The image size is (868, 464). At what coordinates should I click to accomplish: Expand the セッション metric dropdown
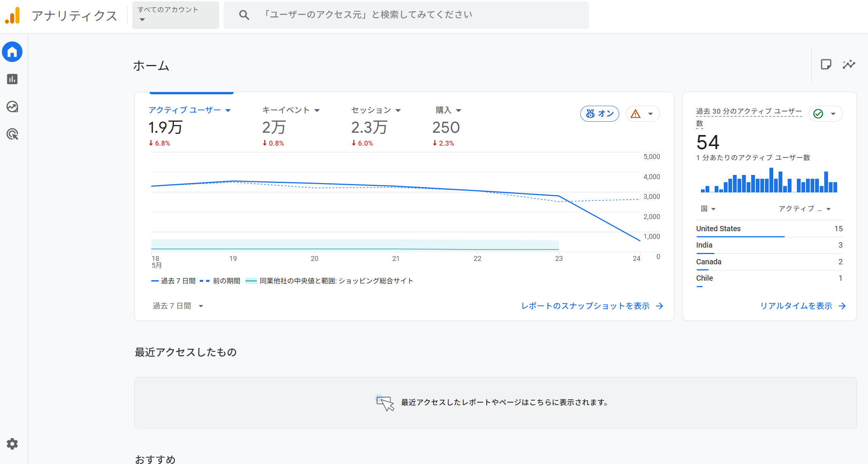pos(398,111)
